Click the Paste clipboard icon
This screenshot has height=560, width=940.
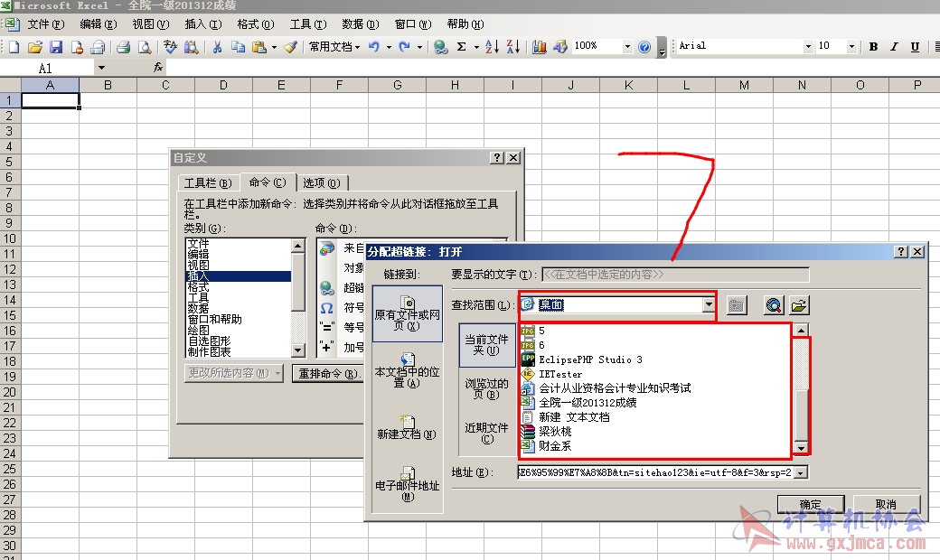pyautogui.click(x=259, y=47)
